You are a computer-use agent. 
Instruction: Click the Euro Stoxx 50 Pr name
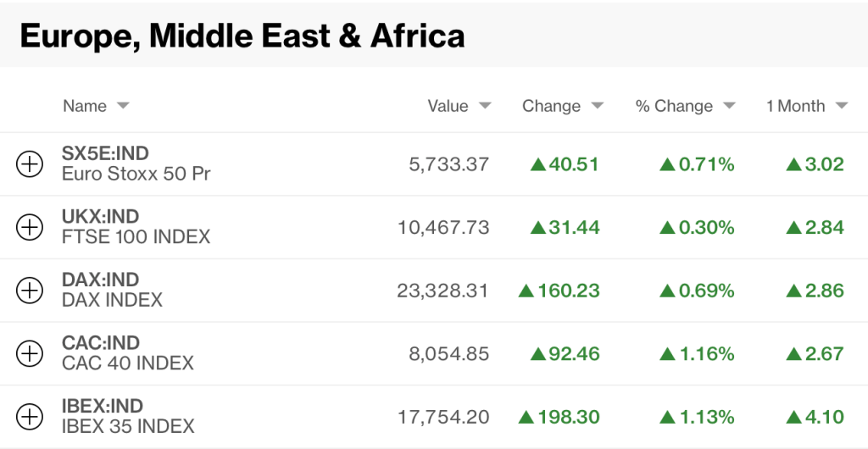coord(136,175)
